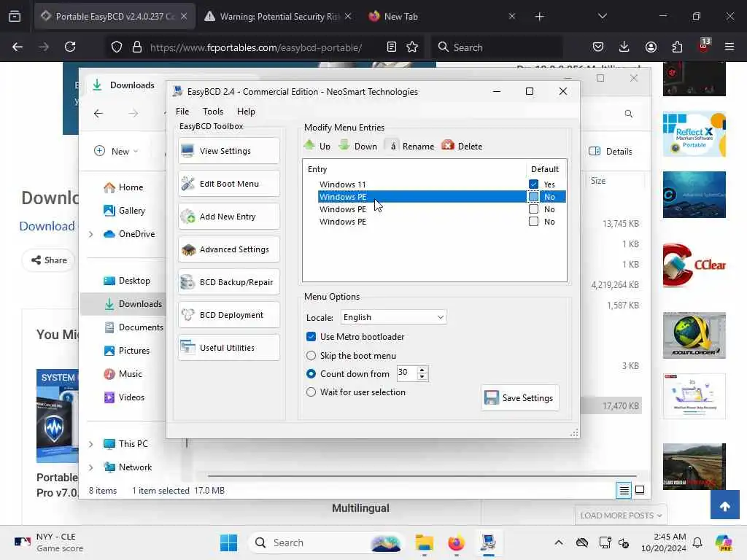Open EasyBCD File menu
This screenshot has width=747, height=560.
point(182,112)
